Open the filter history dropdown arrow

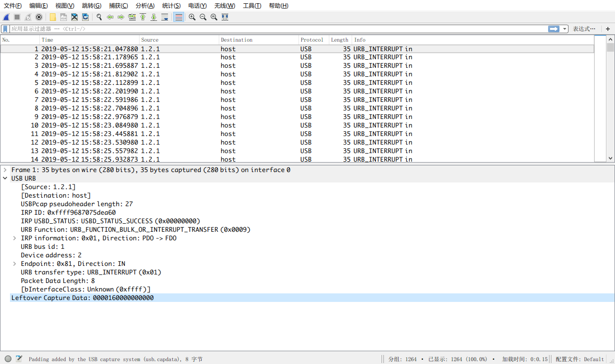pyautogui.click(x=565, y=29)
